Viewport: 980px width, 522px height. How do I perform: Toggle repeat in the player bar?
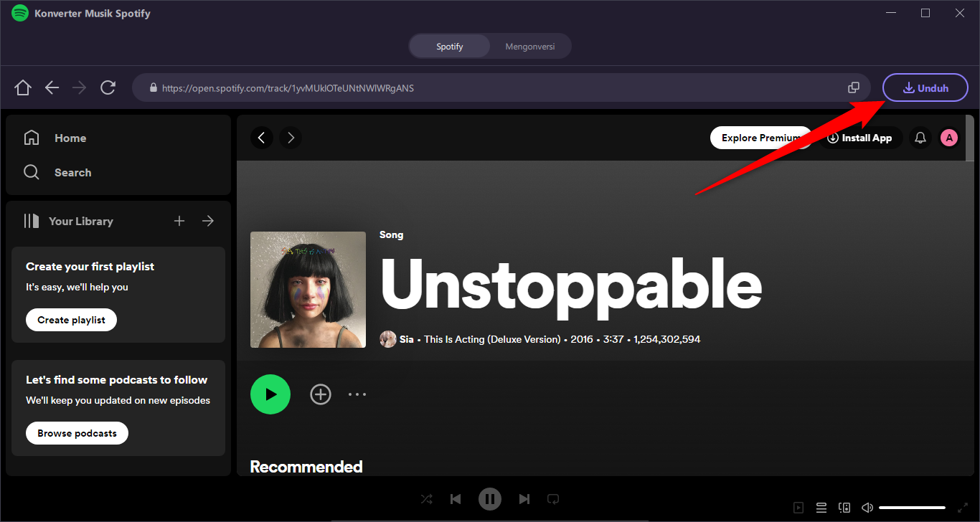tap(553, 499)
